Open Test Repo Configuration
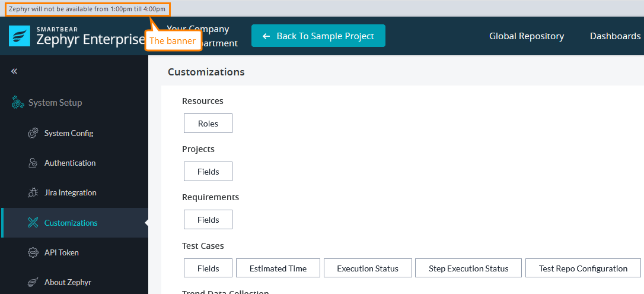The height and width of the screenshot is (294, 644). pyautogui.click(x=583, y=268)
